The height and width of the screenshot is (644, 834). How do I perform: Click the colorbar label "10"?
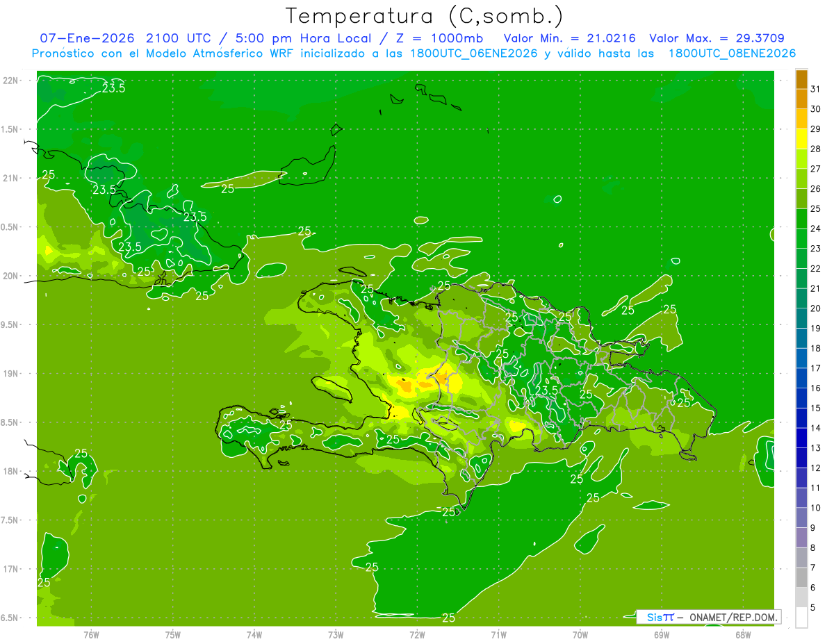coord(816,508)
